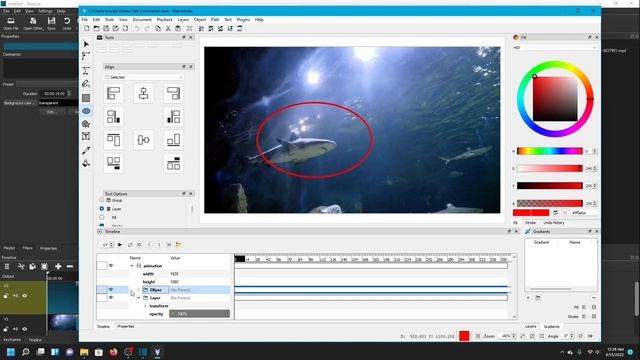Open the Layers menu

click(x=183, y=20)
